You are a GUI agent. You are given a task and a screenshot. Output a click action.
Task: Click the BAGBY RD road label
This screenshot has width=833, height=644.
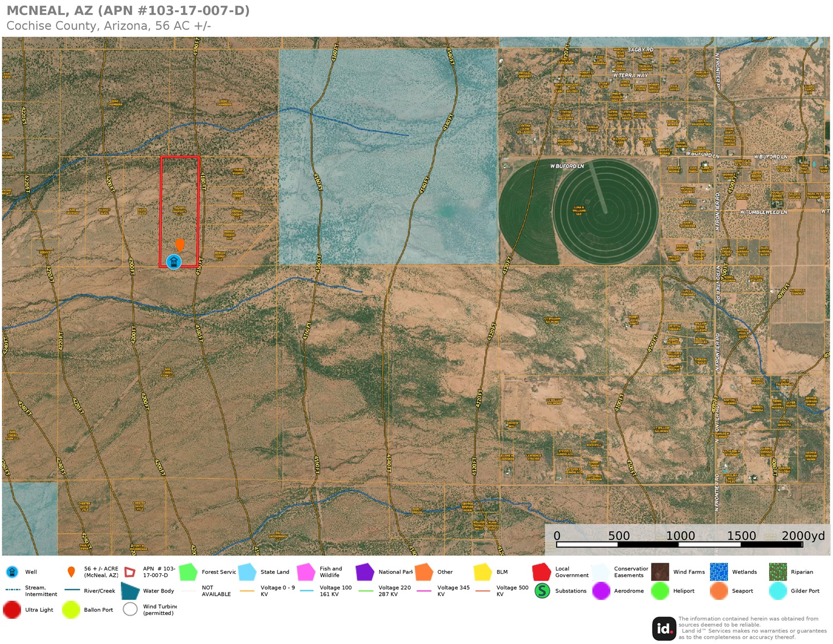640,50
